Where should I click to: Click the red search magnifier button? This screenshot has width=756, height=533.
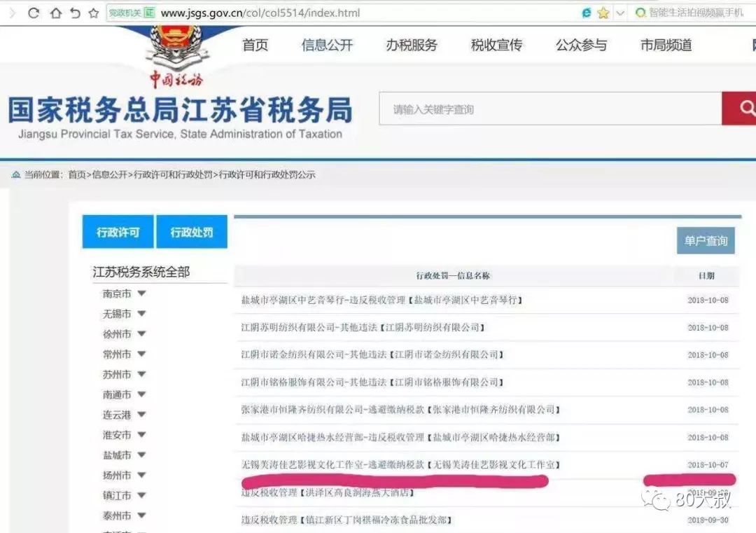743,109
